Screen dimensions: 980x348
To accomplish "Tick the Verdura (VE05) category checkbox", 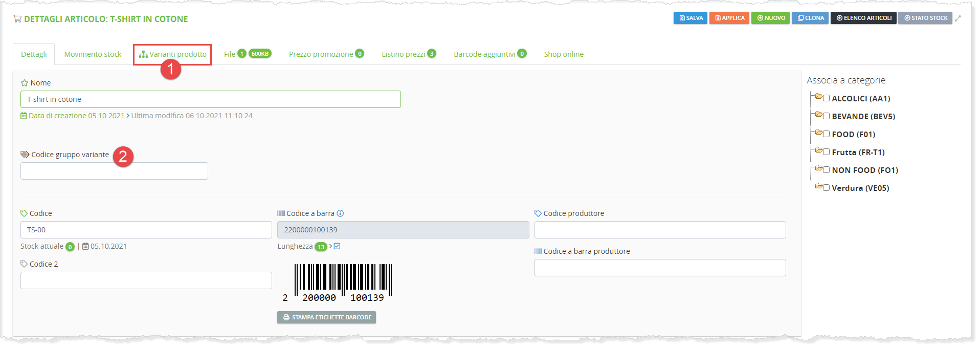I will tap(826, 188).
